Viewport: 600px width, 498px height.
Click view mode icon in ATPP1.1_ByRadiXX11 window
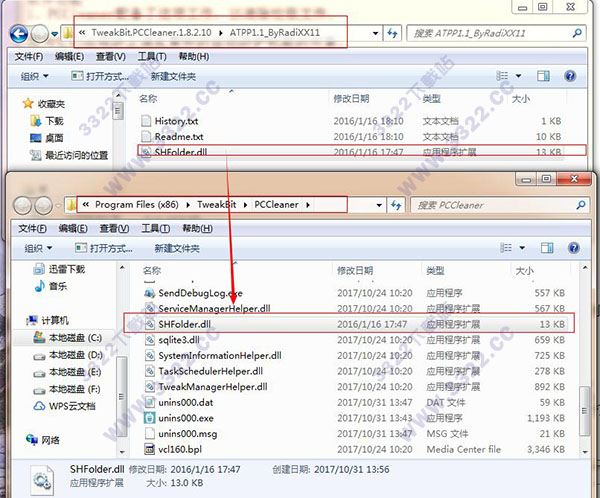pyautogui.click(x=502, y=76)
